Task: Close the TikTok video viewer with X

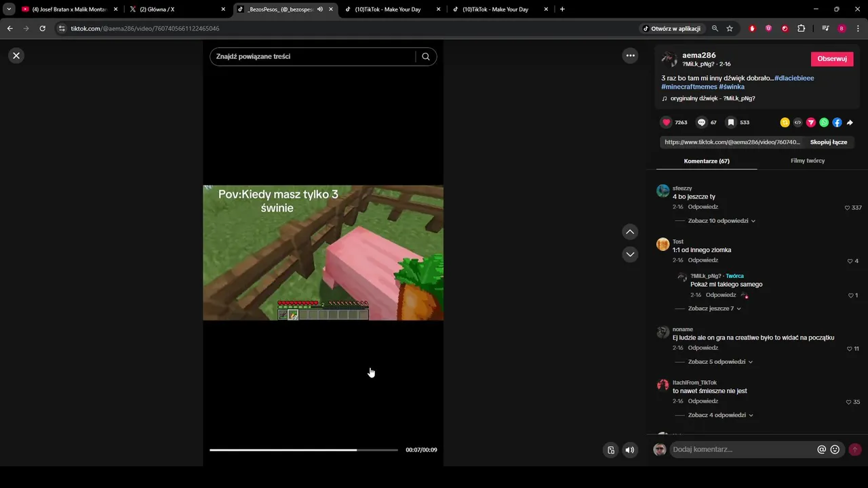Action: coord(16,56)
